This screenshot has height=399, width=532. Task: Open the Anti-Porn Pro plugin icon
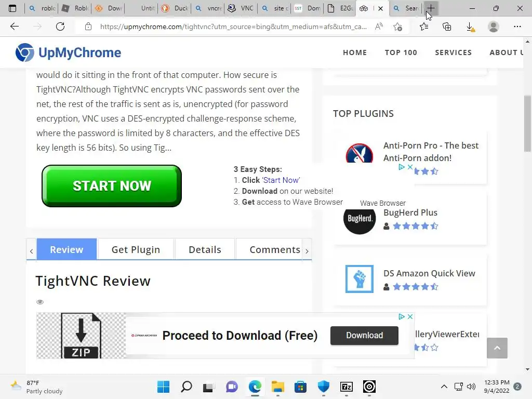point(360,153)
